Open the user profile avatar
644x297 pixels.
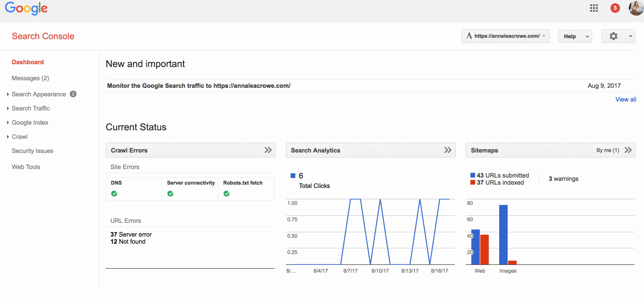[x=636, y=8]
